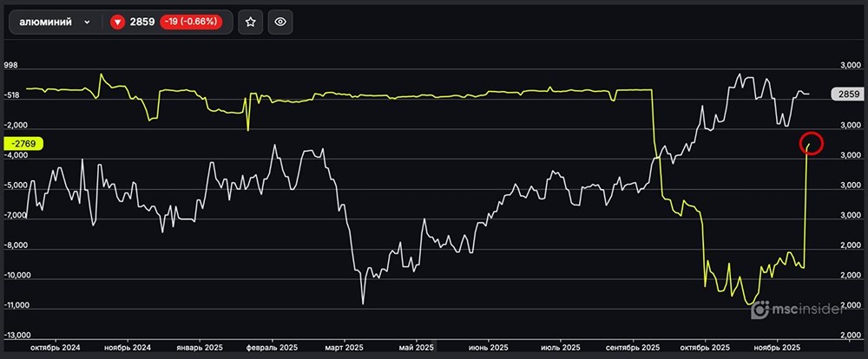
Task: Click the red -19 (-0.66%) change badge
Action: 191,23
